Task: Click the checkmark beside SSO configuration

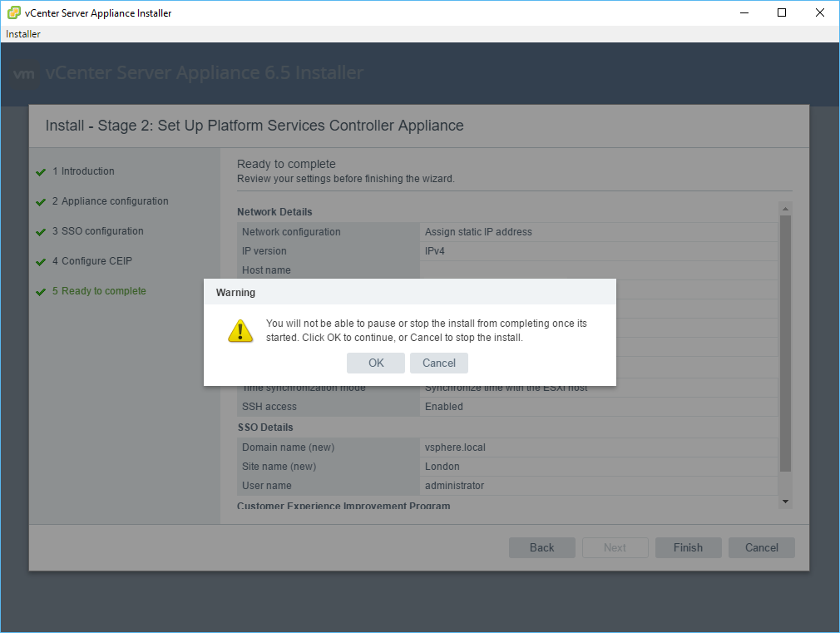Action: pos(40,232)
